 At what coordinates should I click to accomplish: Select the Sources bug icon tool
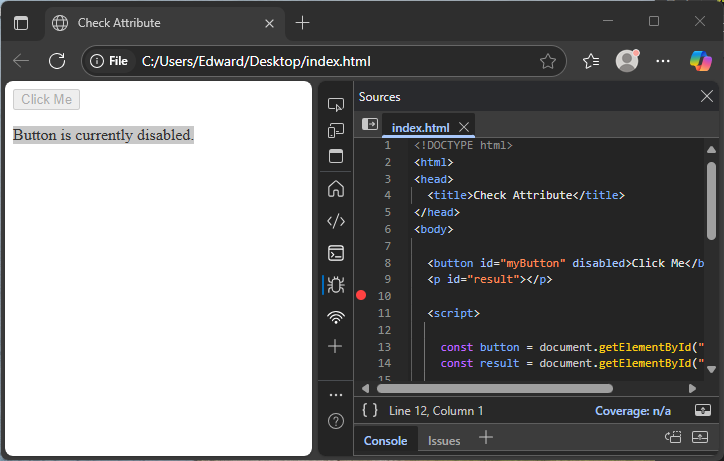(x=336, y=285)
